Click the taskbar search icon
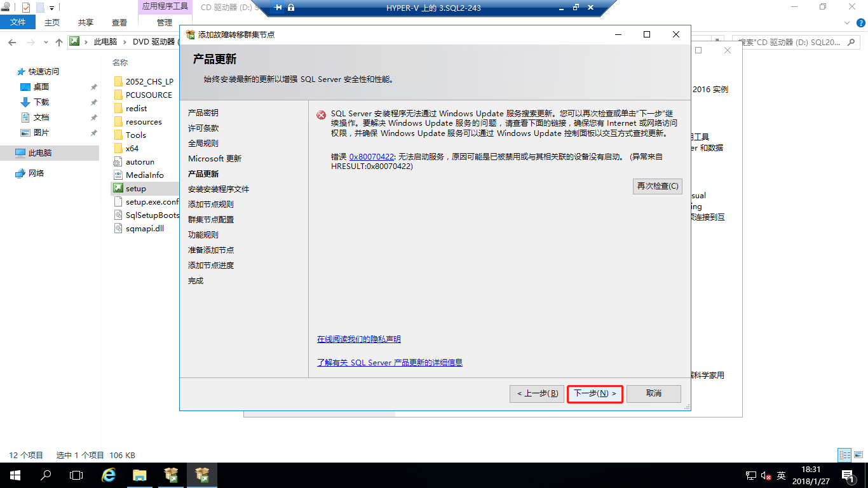The image size is (868, 488). tap(46, 475)
